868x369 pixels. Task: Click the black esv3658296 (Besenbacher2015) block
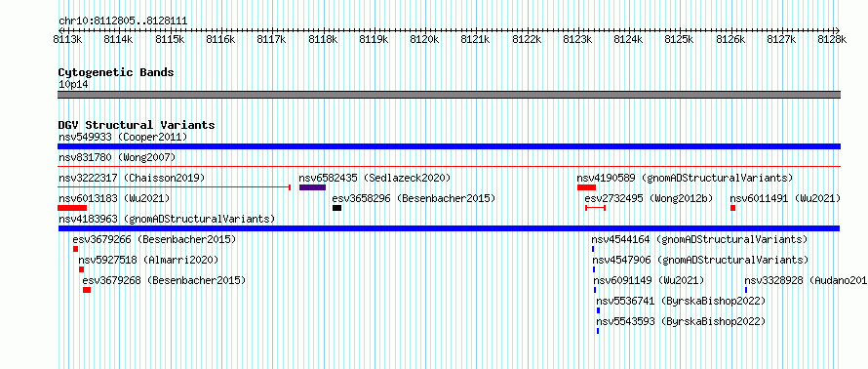336,208
